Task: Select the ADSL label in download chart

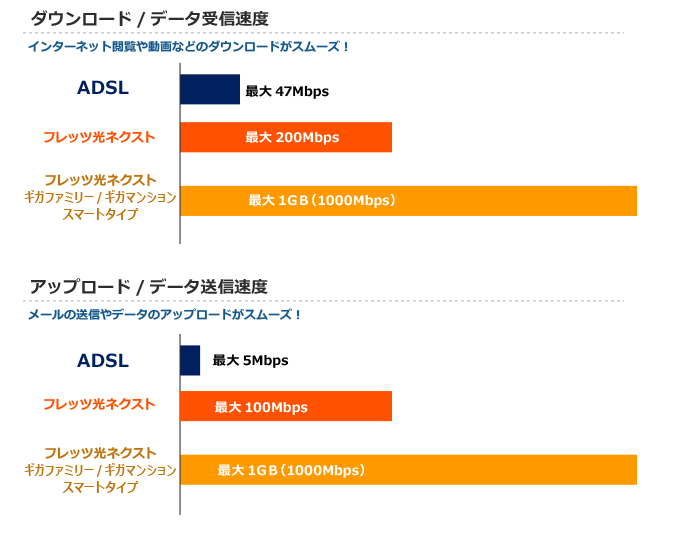Action: [103, 88]
